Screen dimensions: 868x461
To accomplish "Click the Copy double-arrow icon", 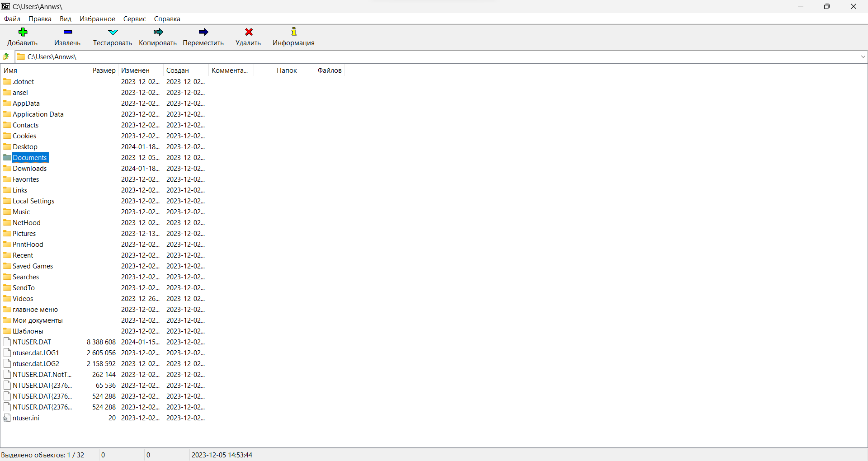I will point(158,32).
